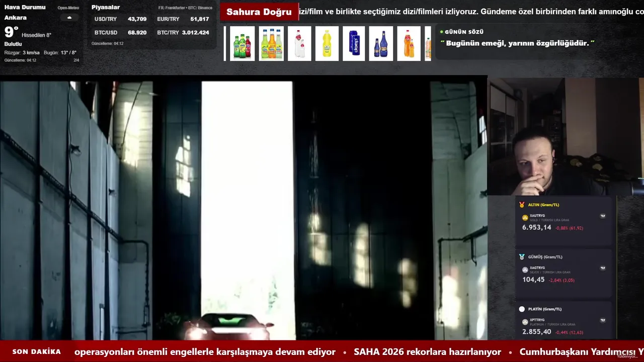This screenshot has height=362, width=644.
Task: Click the scrolling text about 'dizi/film' at top
Action: (471, 12)
